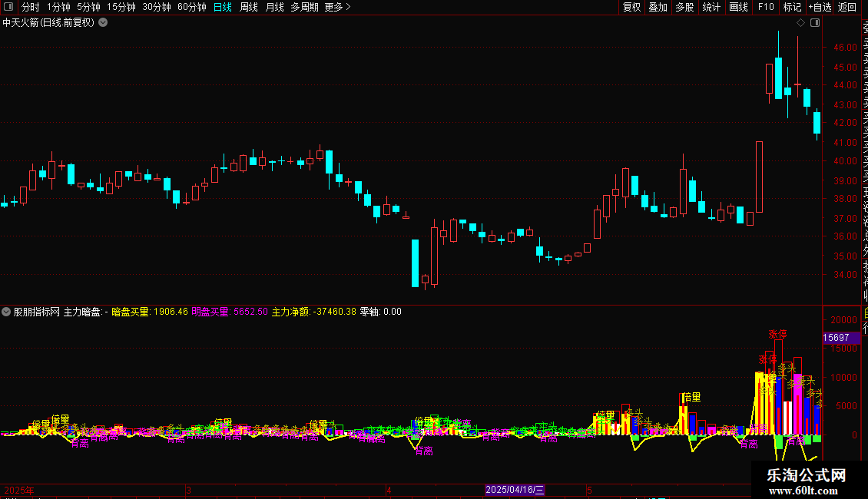Open dropdown next to 中天火箭(日线,前复权)
Image resolution: width=868 pixels, height=499 pixels.
click(103, 23)
